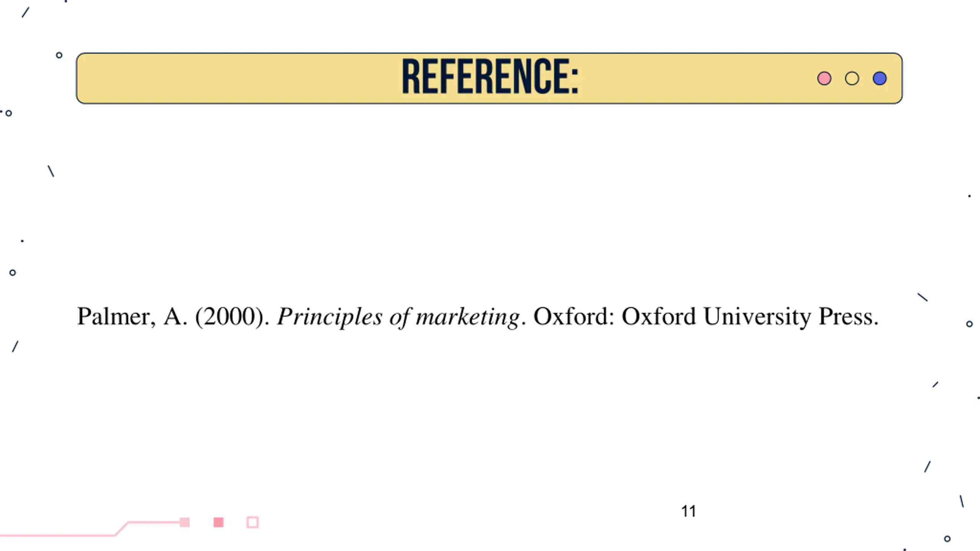Click the empty left area of the yellow banner
Screen dimensions: 980x551
point(230,78)
